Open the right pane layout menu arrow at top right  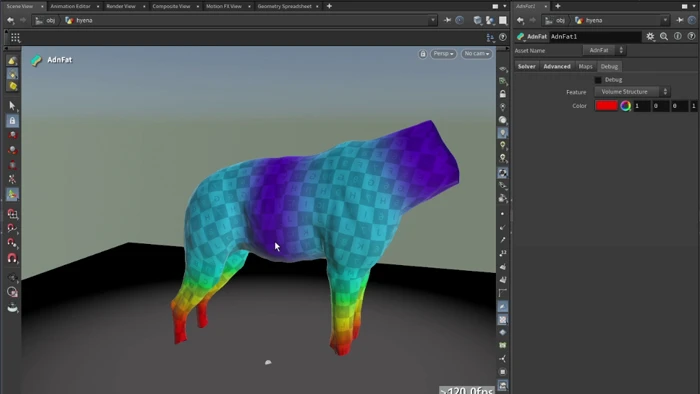click(x=694, y=6)
